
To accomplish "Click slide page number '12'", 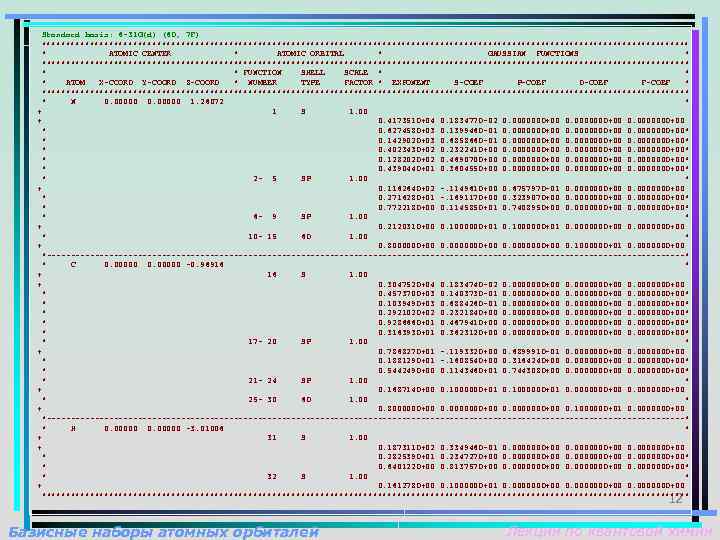I will 675,499.
